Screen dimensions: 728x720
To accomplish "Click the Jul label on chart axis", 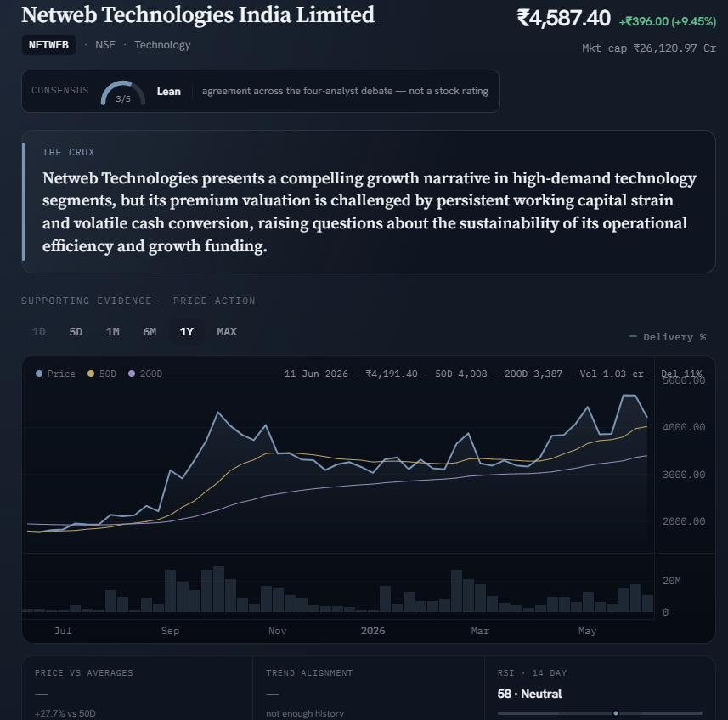I will (x=63, y=631).
